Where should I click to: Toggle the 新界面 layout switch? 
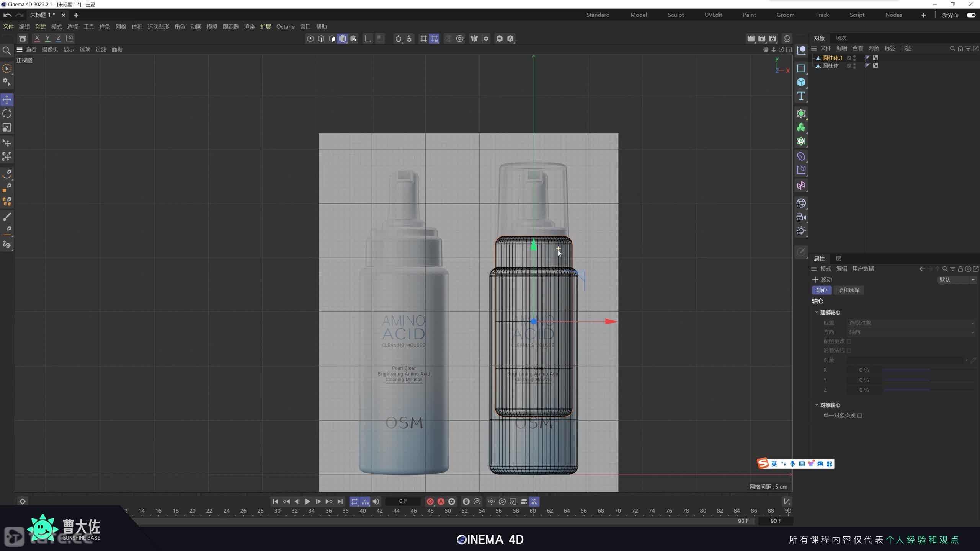pos(971,15)
